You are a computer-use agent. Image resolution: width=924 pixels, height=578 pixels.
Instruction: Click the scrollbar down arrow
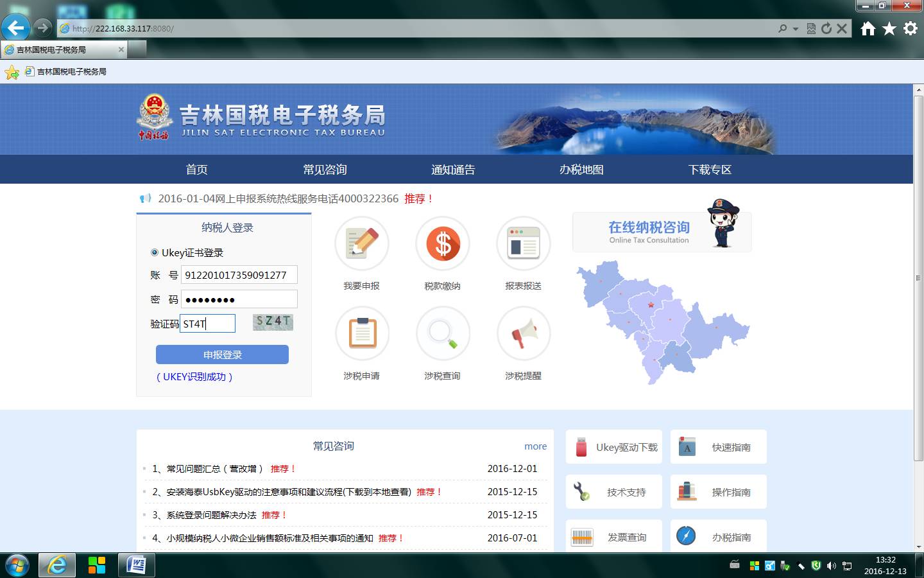(x=918, y=547)
